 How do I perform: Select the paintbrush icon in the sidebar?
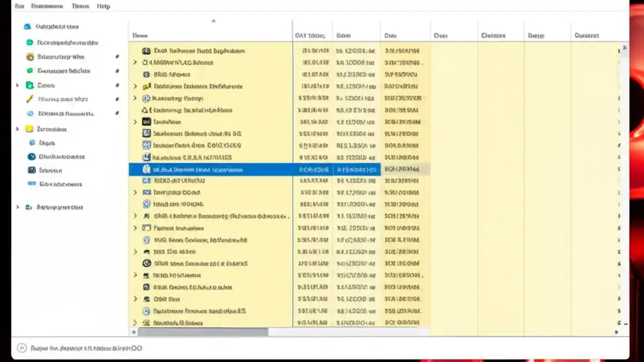[x=29, y=99]
